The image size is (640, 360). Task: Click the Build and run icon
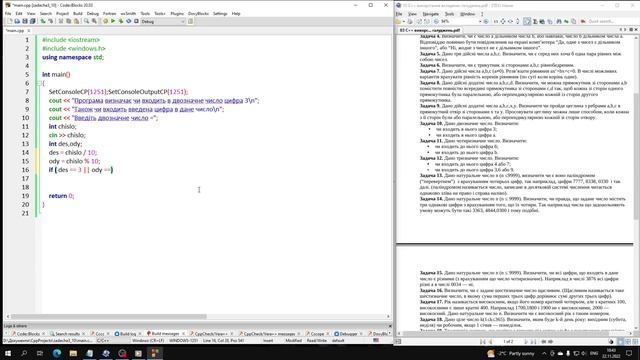(121, 21)
